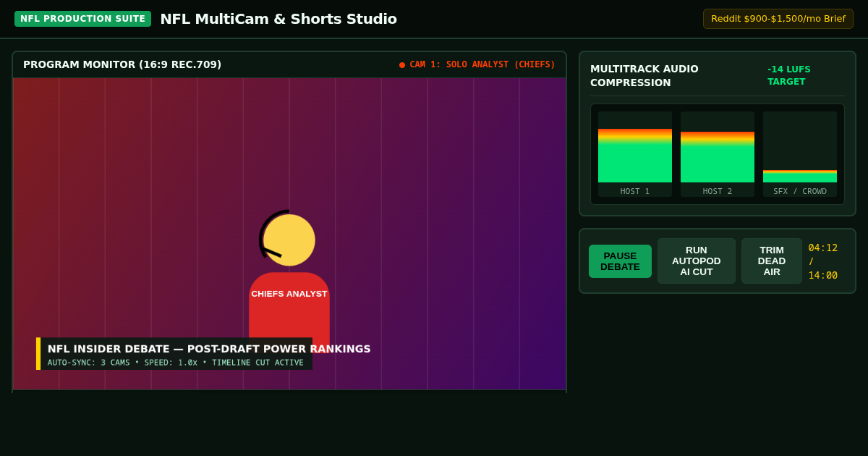Image resolution: width=868 pixels, height=456 pixels.
Task: Run AutoPod AI Cut
Action: pyautogui.click(x=697, y=261)
